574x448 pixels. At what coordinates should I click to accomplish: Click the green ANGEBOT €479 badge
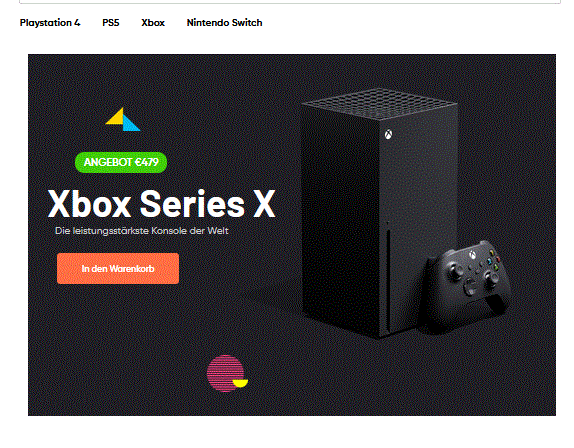click(121, 162)
